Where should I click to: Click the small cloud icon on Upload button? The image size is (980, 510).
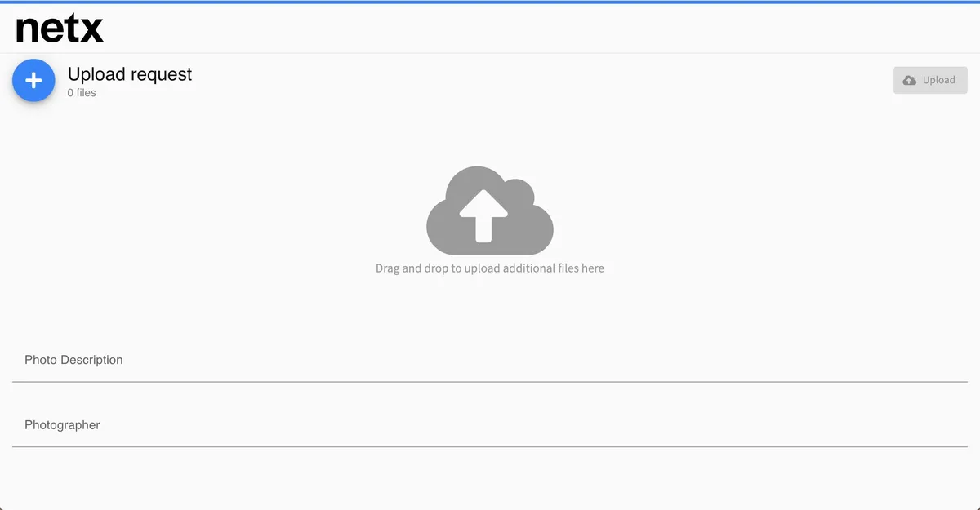910,80
